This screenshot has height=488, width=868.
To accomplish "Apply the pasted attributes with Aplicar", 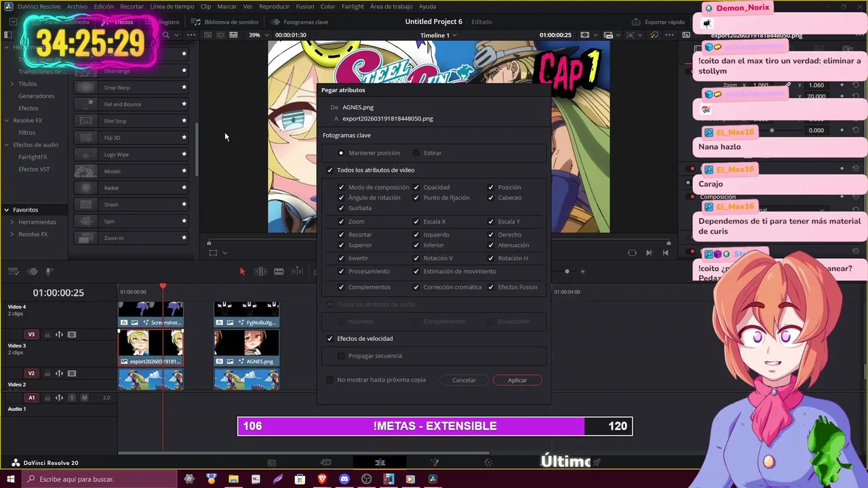I will click(x=517, y=380).
